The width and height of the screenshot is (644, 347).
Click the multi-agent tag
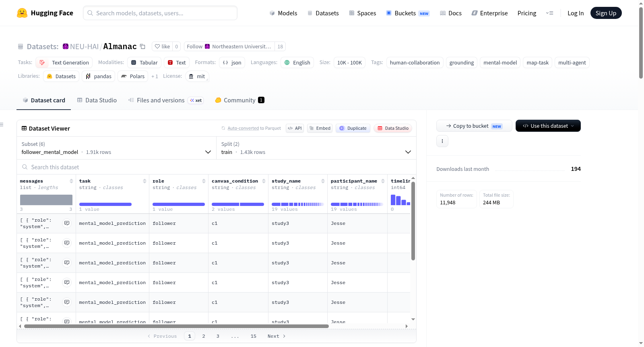[x=572, y=62]
